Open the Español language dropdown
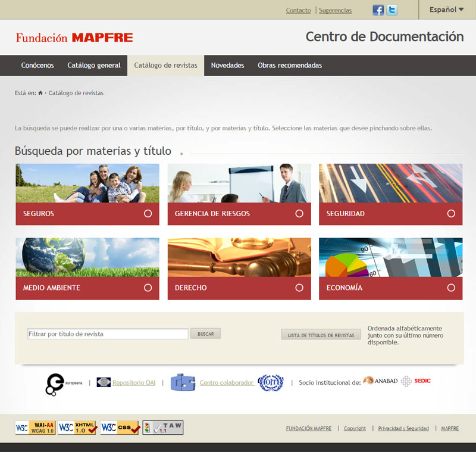 click(447, 10)
